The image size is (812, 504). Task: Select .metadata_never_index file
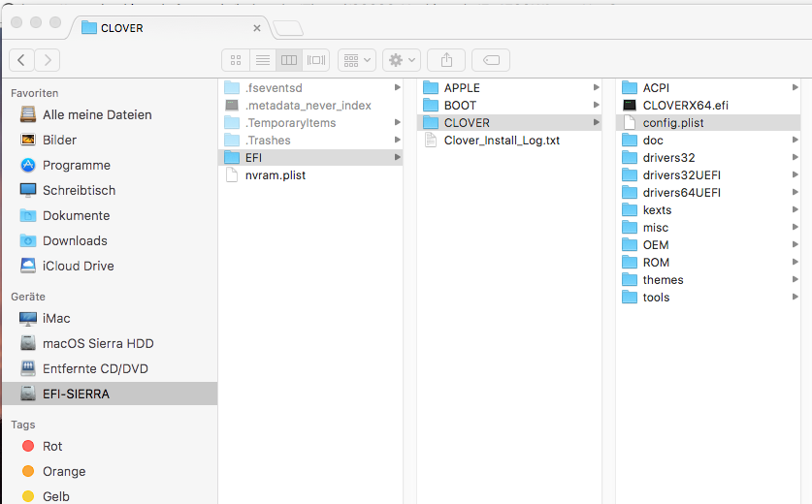tap(310, 106)
